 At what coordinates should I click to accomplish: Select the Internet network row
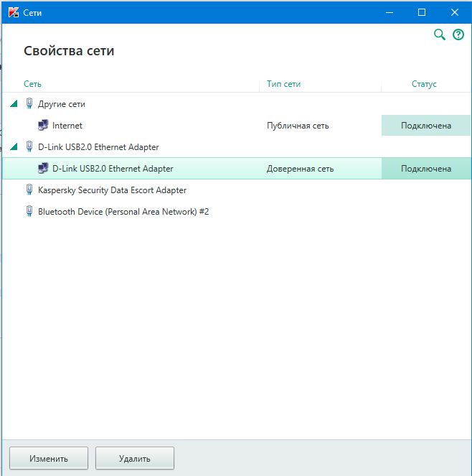tap(237, 126)
